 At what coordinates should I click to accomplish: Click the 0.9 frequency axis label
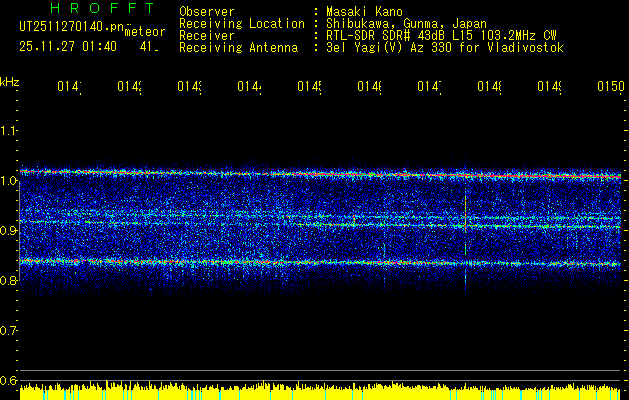pos(9,231)
